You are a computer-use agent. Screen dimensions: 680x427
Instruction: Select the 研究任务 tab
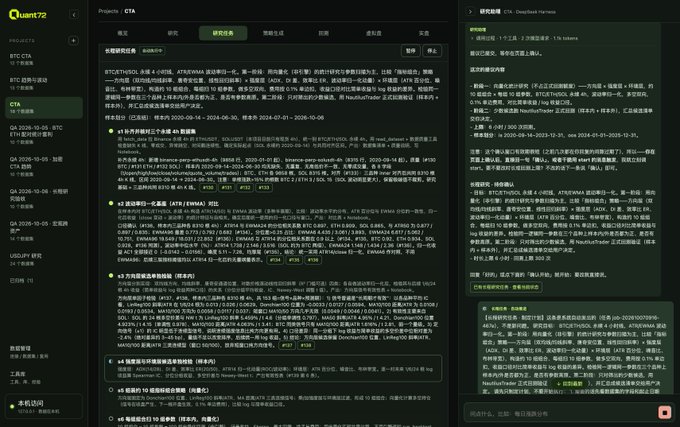(223, 33)
